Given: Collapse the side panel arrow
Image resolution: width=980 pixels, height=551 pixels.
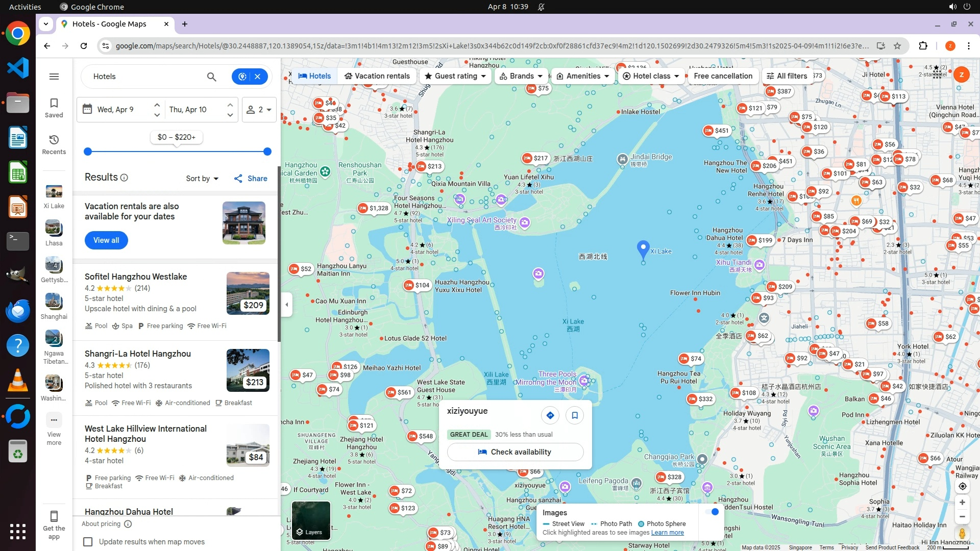Looking at the screenshot, I should click(x=287, y=305).
